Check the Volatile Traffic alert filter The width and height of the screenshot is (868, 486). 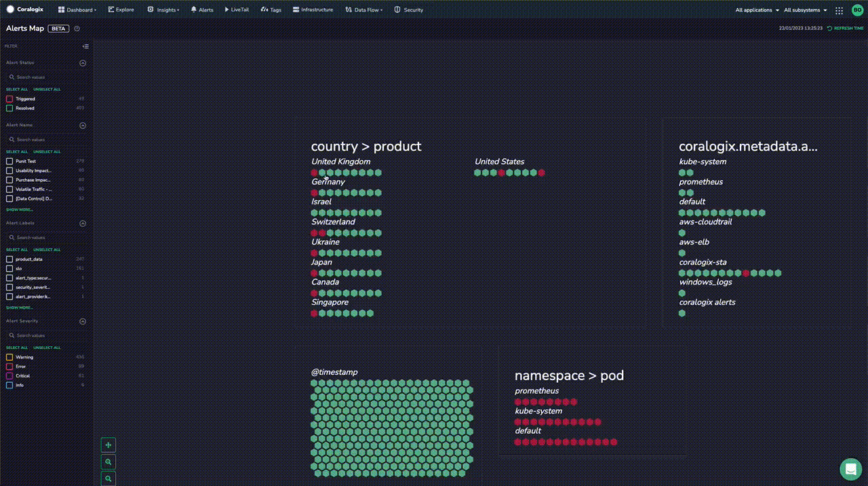pyautogui.click(x=9, y=189)
